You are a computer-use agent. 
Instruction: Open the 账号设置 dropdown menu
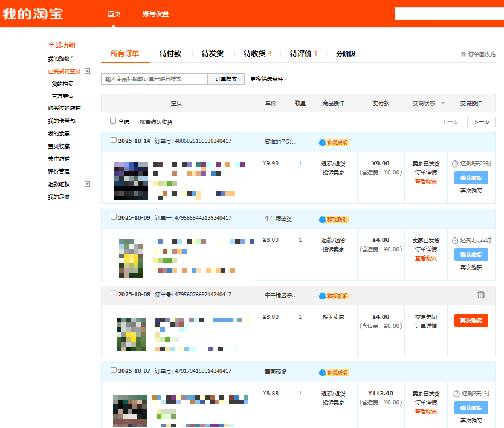(x=158, y=14)
